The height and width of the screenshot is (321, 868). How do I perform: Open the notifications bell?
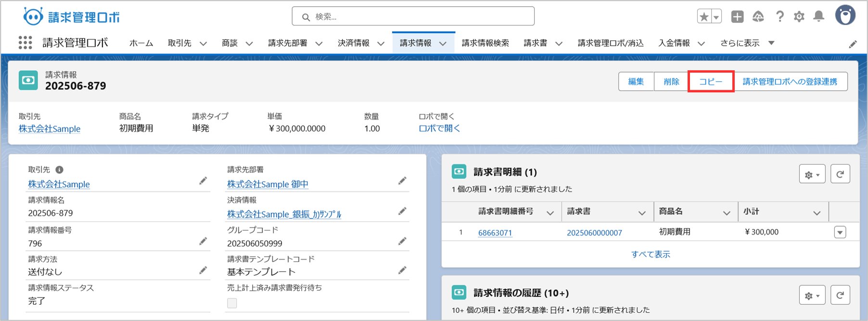818,17
